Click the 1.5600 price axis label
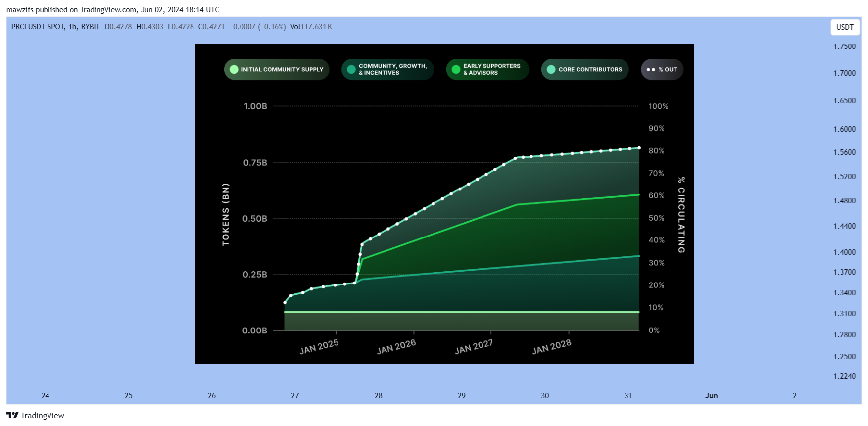The height and width of the screenshot is (426, 868). click(x=844, y=152)
